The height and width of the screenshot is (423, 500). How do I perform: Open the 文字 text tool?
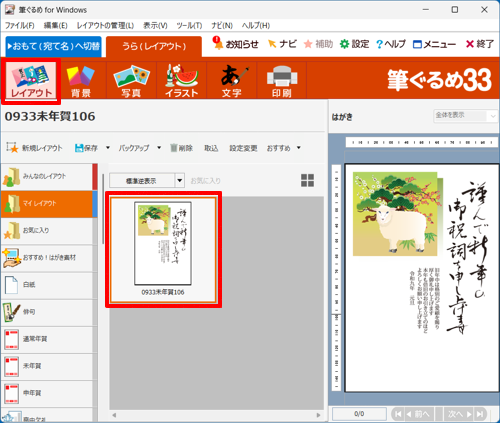232,81
